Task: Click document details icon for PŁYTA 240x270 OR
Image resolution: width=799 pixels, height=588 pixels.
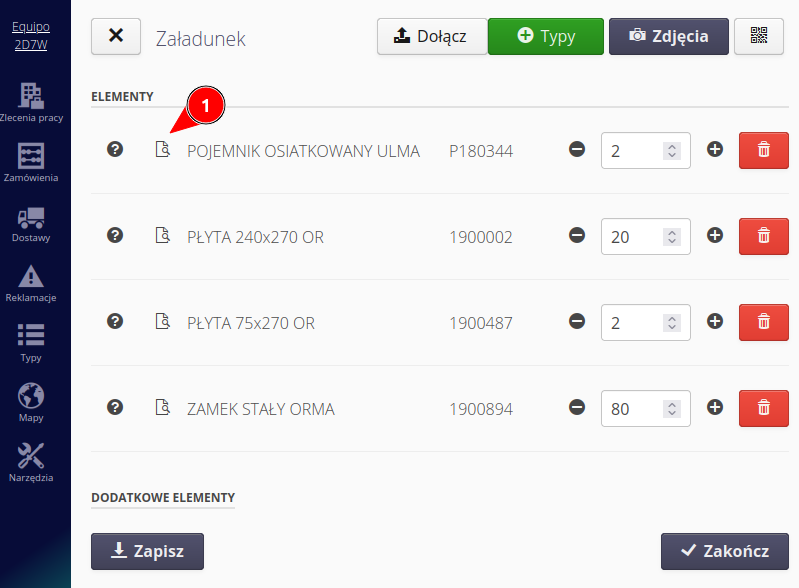Action: click(162, 236)
